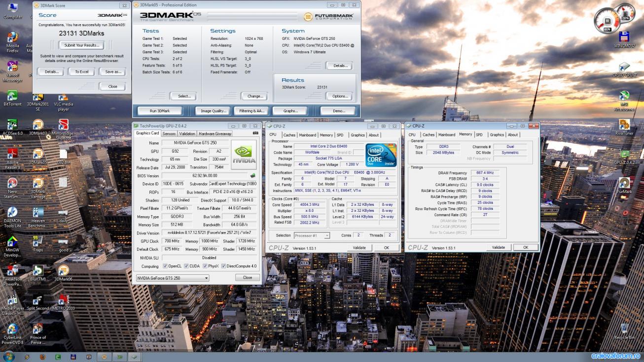Open the Recycle Bin on the desktop
The image size is (644, 362).
coord(624,331)
